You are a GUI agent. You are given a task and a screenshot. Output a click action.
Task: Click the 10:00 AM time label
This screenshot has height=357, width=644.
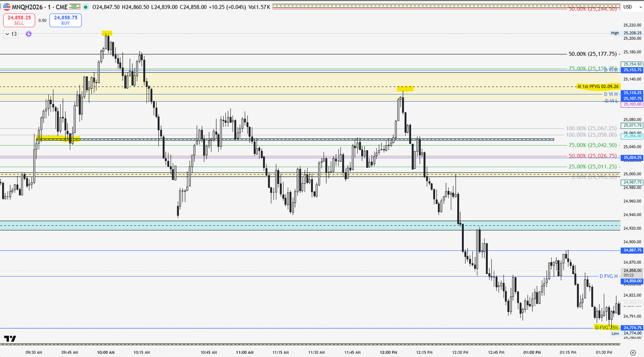pyautogui.click(x=106, y=352)
